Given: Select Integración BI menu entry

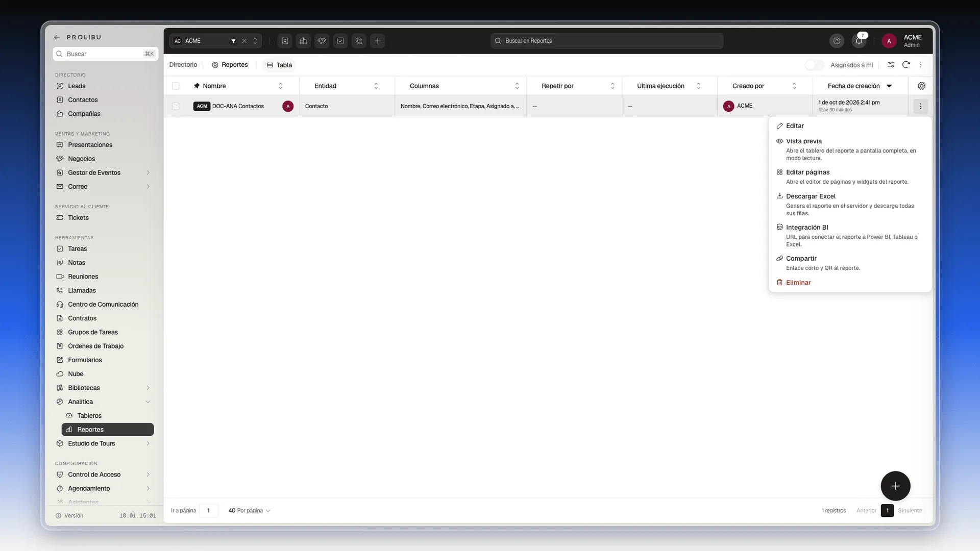Looking at the screenshot, I should click(x=850, y=235).
